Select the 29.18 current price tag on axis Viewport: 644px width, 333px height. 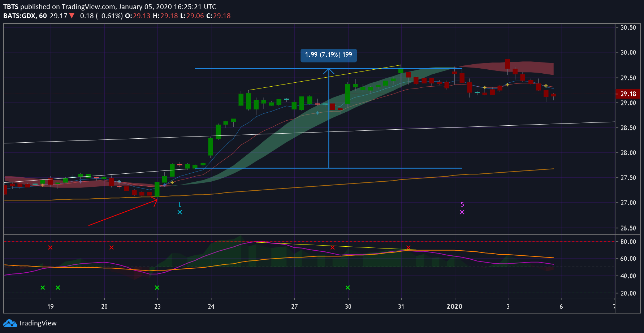[628, 94]
